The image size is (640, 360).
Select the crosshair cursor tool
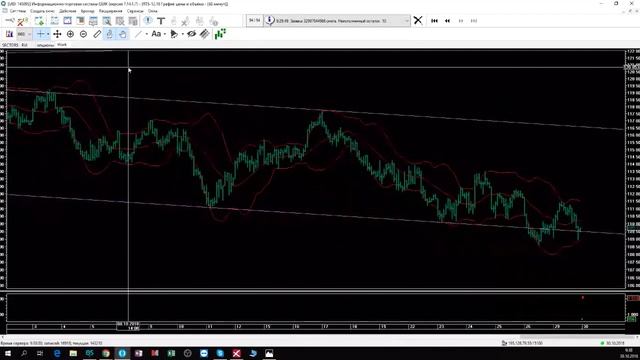tap(40, 34)
